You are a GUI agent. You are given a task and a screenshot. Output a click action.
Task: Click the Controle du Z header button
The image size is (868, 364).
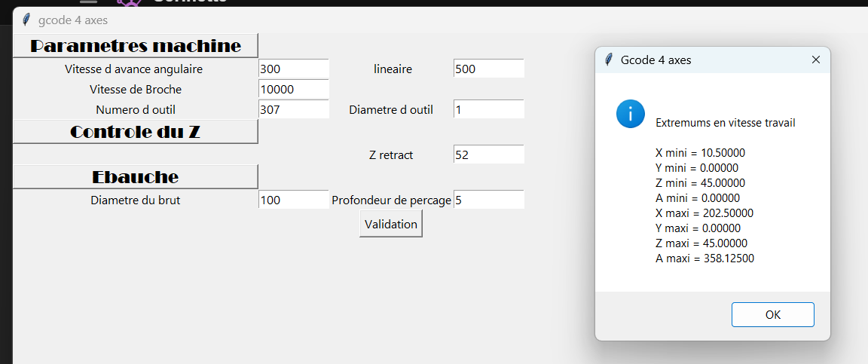pyautogui.click(x=136, y=132)
